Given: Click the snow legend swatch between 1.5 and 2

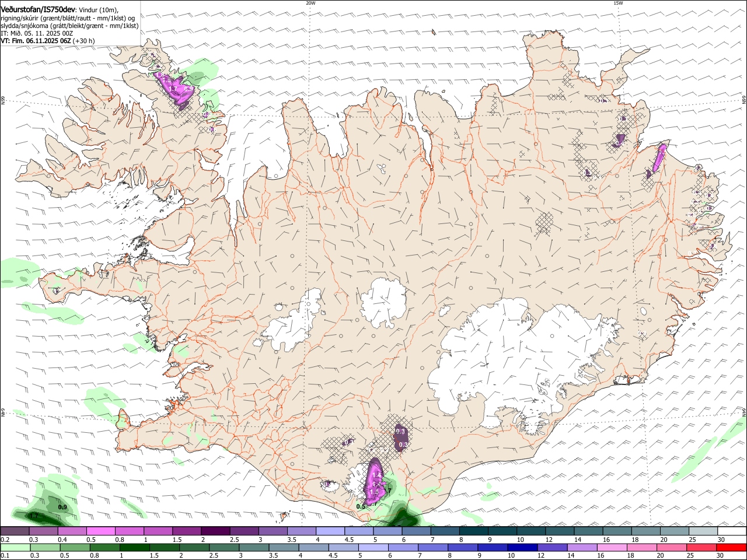Looking at the screenshot, I should (x=187, y=531).
